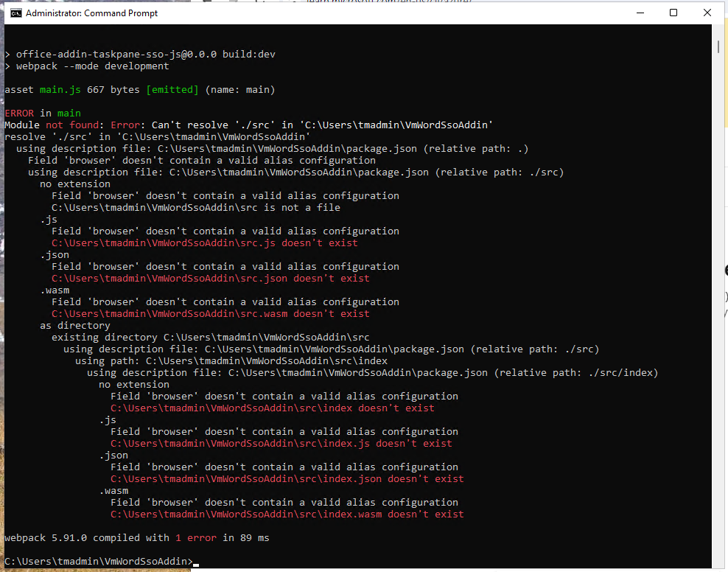Click the red 'src.wasm doesn't exist' line
The height and width of the screenshot is (572, 728).
(x=211, y=313)
